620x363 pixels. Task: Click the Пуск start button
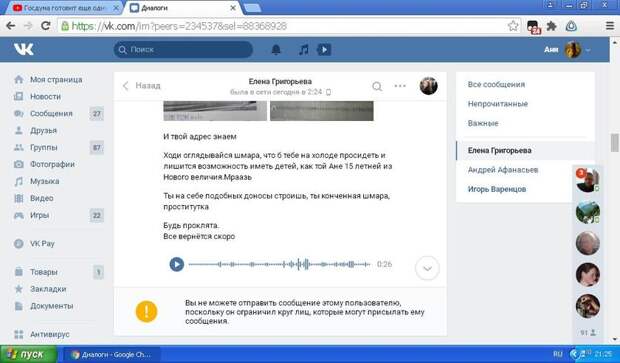pyautogui.click(x=28, y=354)
